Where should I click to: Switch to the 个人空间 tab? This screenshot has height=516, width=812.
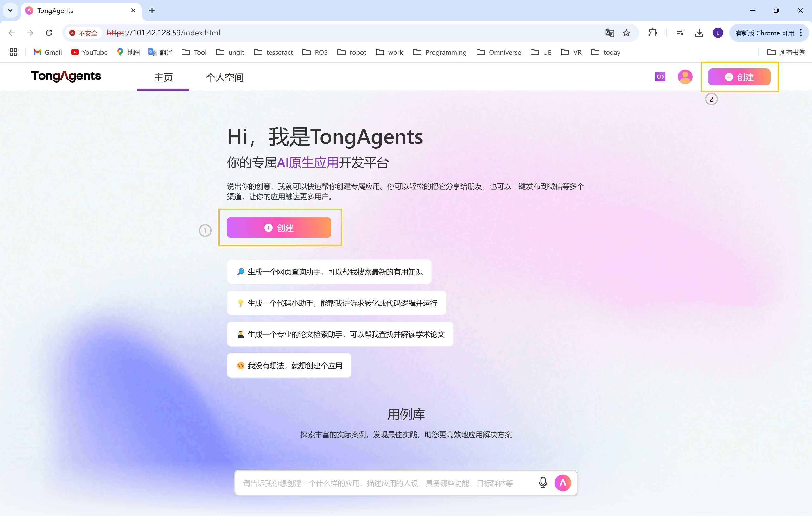[x=225, y=78]
